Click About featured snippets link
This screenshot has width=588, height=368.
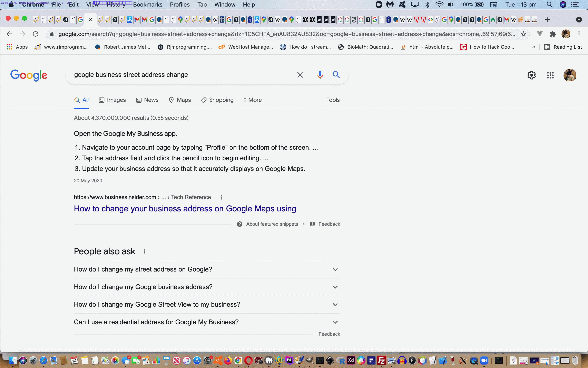coord(272,224)
